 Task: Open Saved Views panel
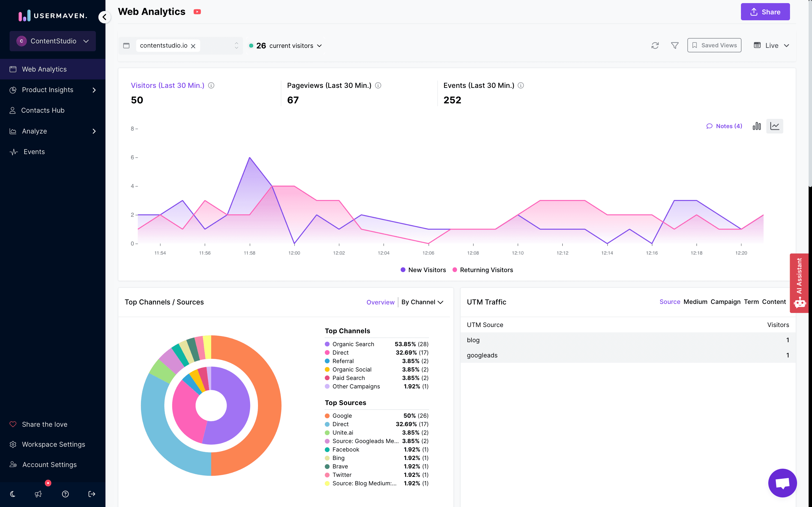(714, 45)
